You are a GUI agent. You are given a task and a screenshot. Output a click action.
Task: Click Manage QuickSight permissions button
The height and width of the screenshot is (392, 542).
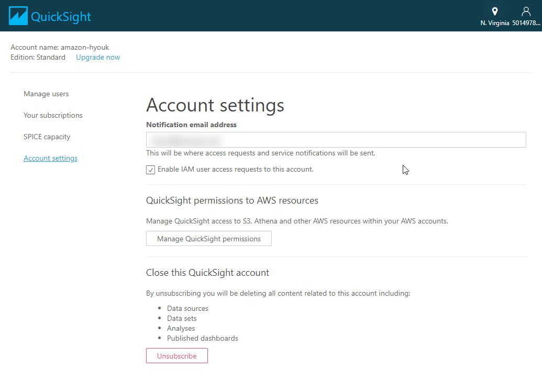tap(209, 239)
